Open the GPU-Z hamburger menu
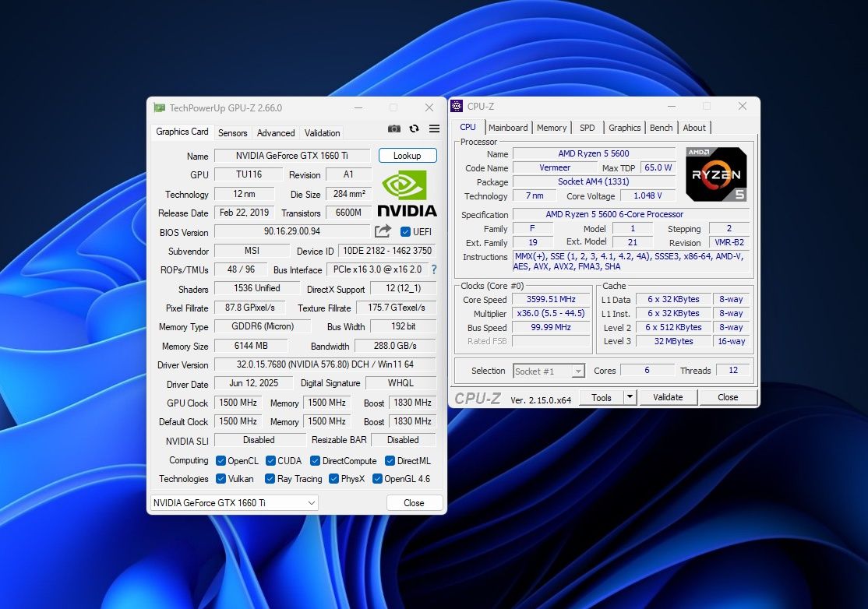Screen dimensions: 868x609 pos(435,128)
